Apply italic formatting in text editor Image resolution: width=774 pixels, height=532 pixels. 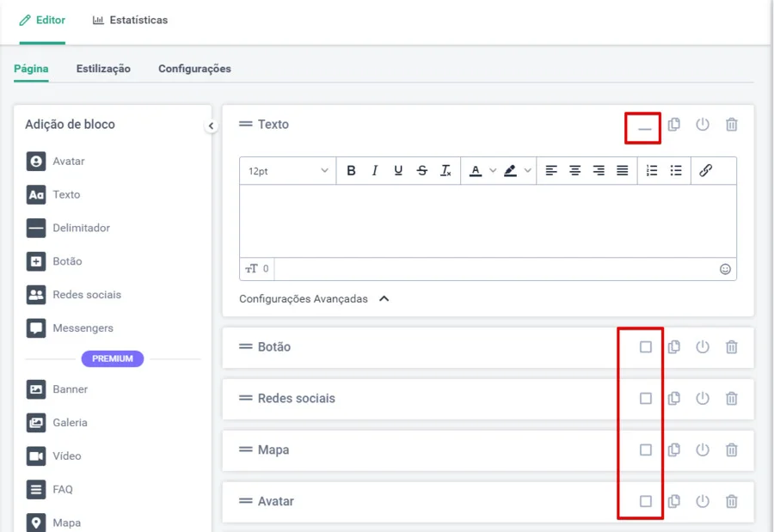[x=375, y=171]
